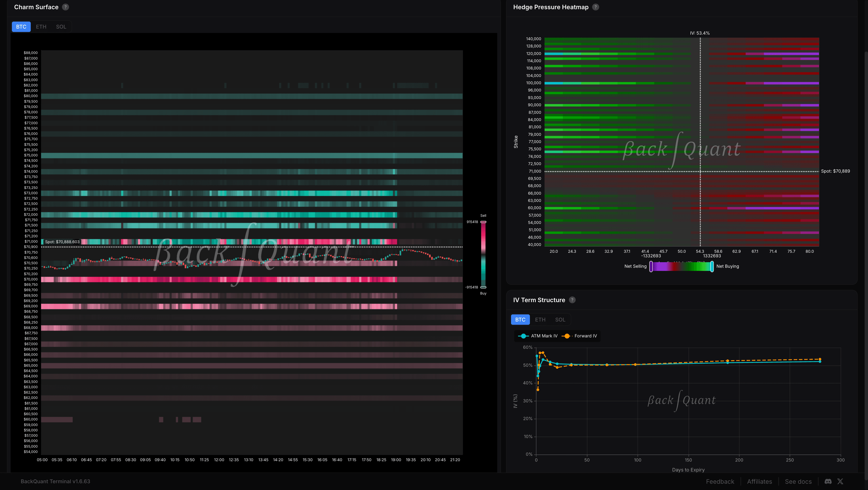Viewport: 868px width, 490px height.
Task: Toggle the ATM Mark IV series
Action: pos(538,336)
